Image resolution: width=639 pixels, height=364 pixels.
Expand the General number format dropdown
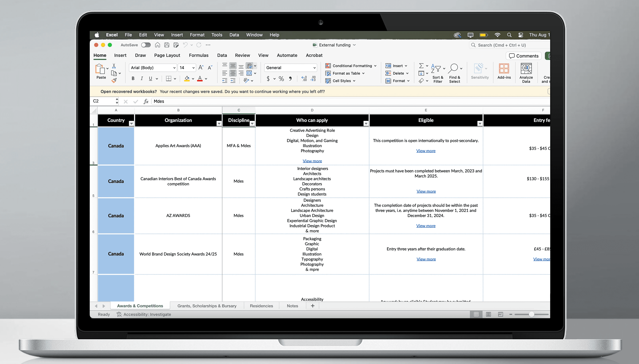(x=314, y=68)
